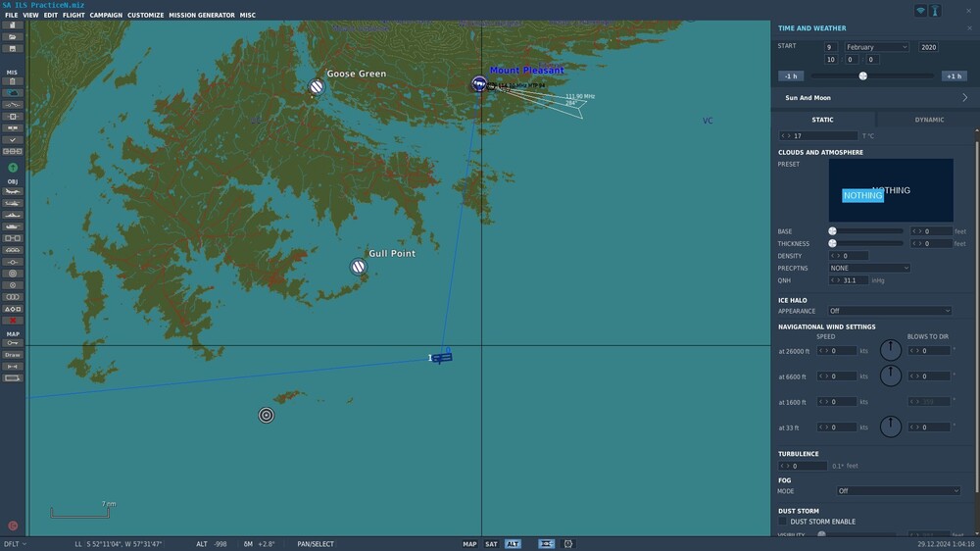Click the save mission disk icon
Image resolution: width=980 pixels, height=551 pixels.
pos(13,49)
